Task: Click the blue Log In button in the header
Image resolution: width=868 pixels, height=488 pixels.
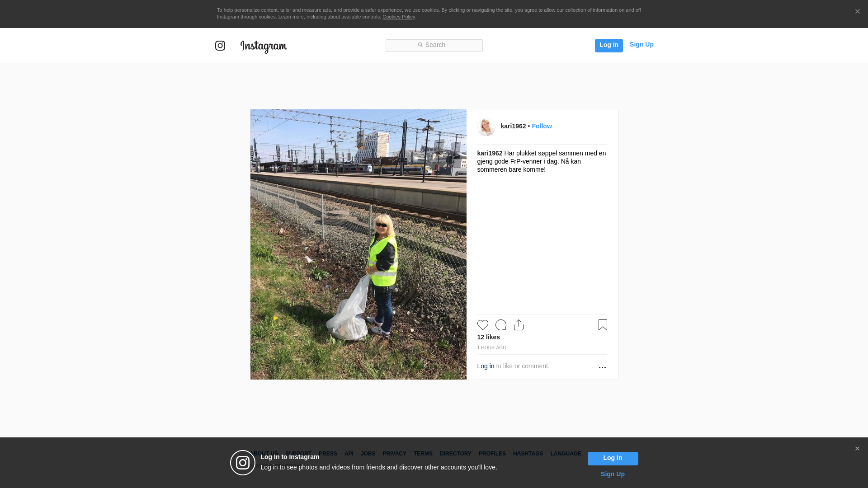Action: pyautogui.click(x=609, y=45)
